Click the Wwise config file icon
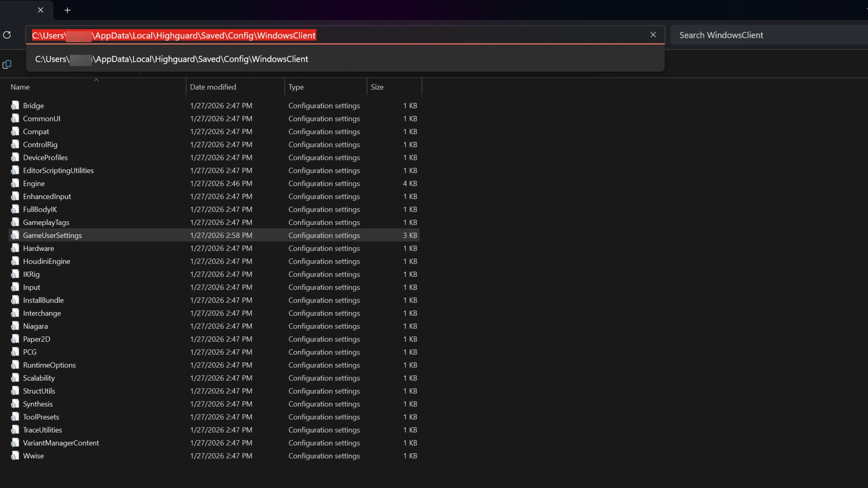 point(15,456)
